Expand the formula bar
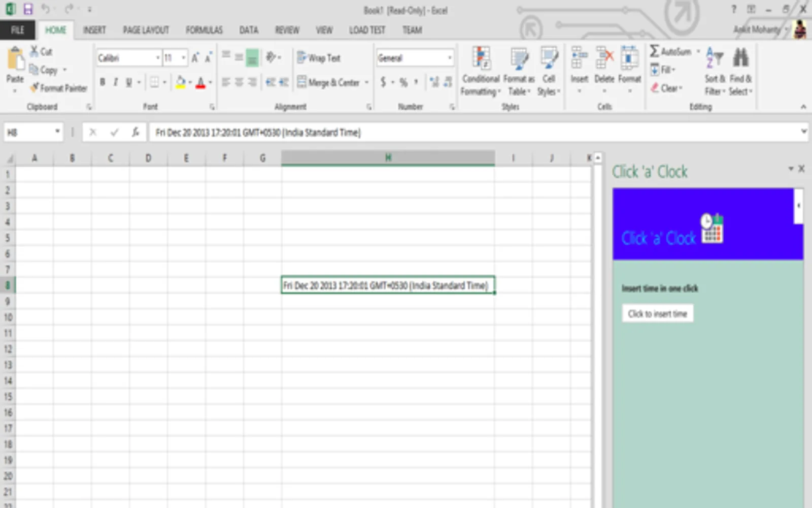 point(803,132)
